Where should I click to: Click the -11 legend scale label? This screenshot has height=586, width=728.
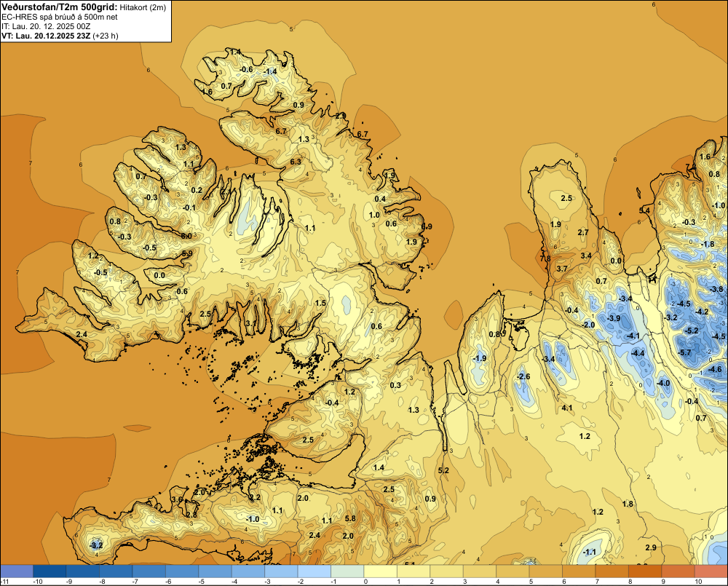[x=5, y=582]
